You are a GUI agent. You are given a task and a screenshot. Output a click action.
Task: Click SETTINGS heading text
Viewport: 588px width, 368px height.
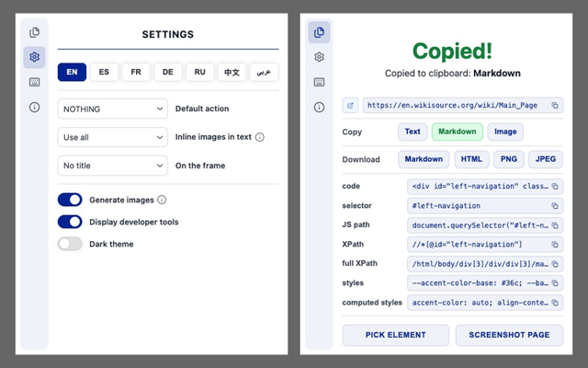(168, 35)
